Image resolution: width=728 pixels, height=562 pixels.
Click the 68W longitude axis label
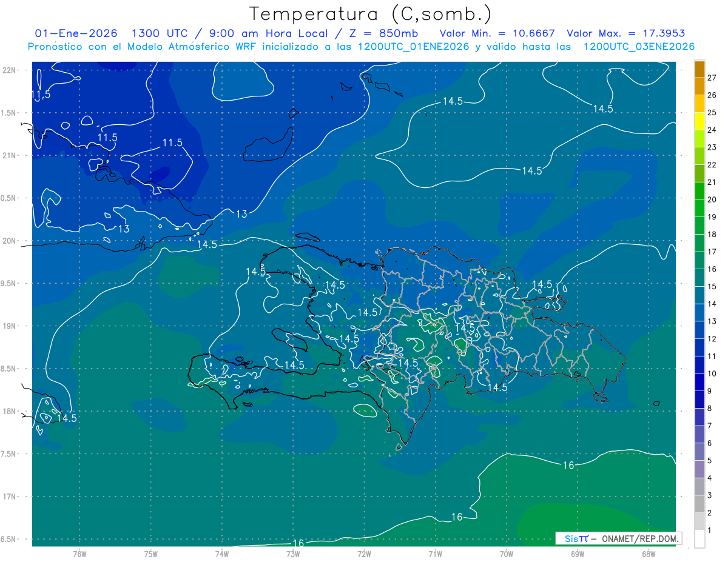[x=648, y=554]
